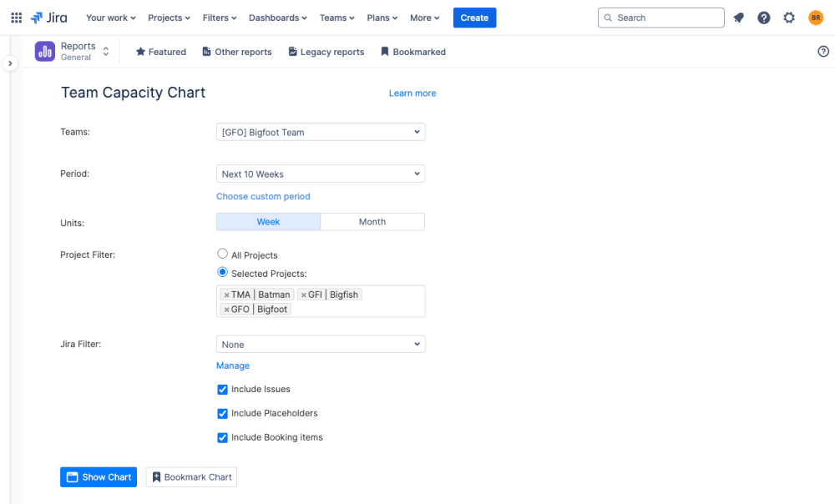Set Units to Month

point(372,222)
